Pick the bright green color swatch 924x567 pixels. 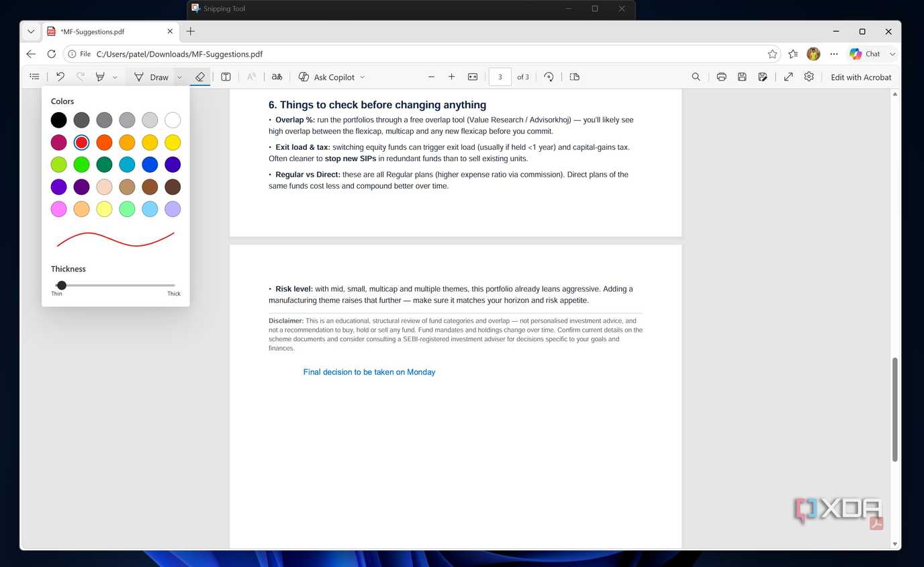tap(81, 165)
